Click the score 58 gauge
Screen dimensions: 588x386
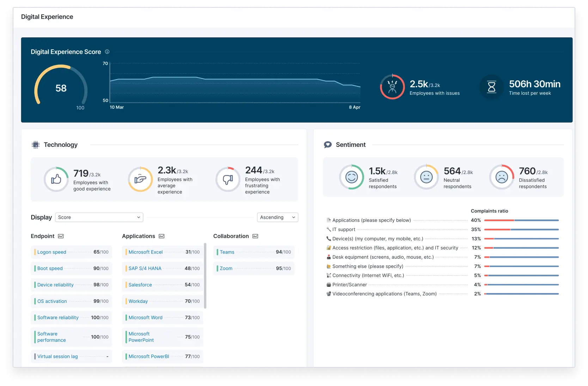coord(61,87)
